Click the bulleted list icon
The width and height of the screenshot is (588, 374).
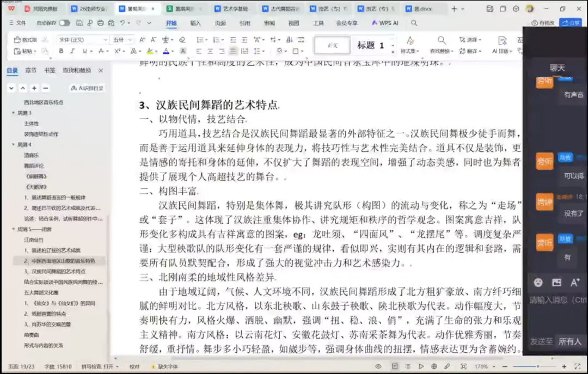[200, 40]
